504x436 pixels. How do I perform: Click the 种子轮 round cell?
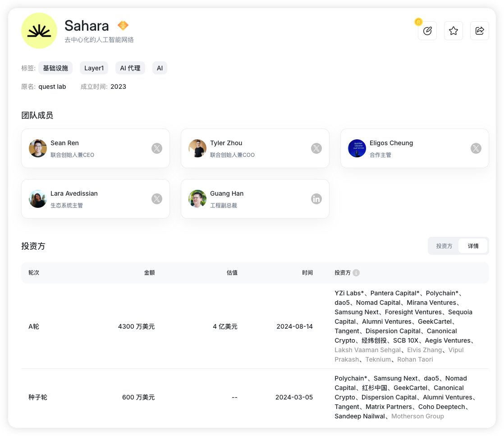tap(38, 397)
